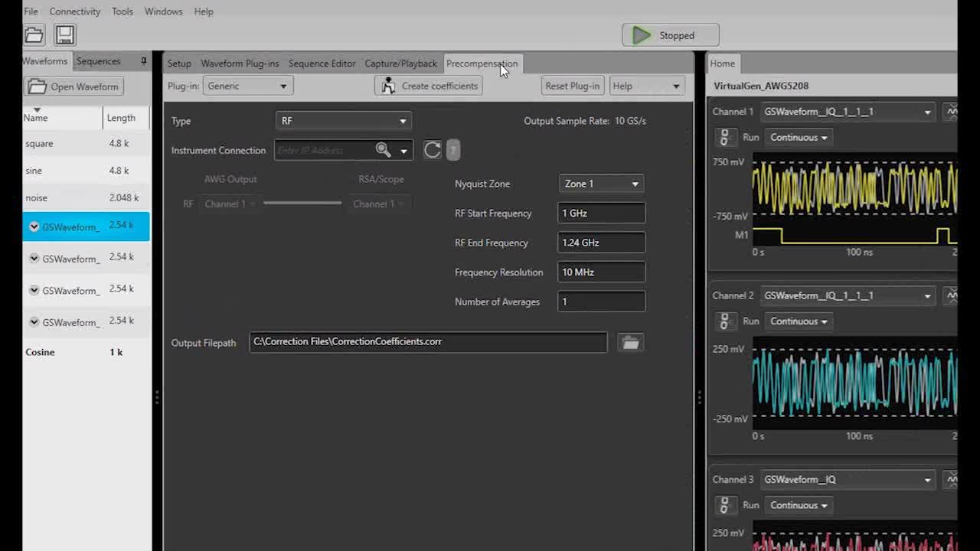The width and height of the screenshot is (980, 551).
Task: Open Channel 3 waveform selection dropdown
Action: [848, 479]
